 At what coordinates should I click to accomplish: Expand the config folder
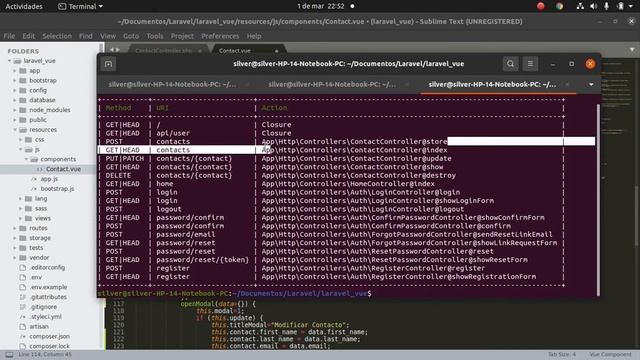coord(15,90)
